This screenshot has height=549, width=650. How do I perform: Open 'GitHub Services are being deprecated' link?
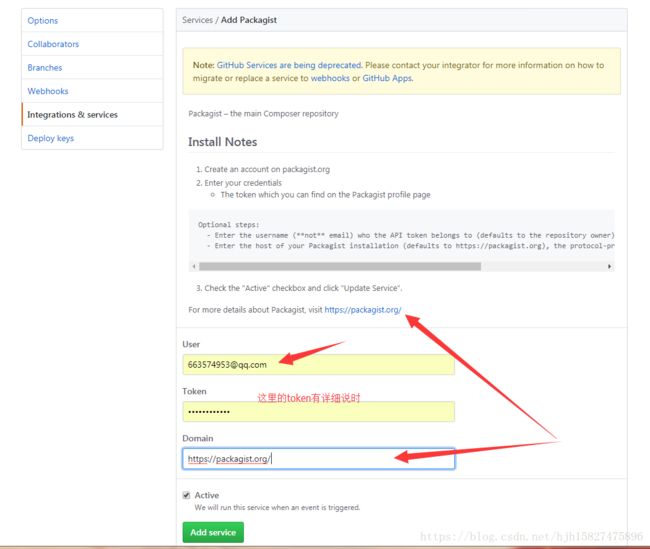tap(289, 65)
